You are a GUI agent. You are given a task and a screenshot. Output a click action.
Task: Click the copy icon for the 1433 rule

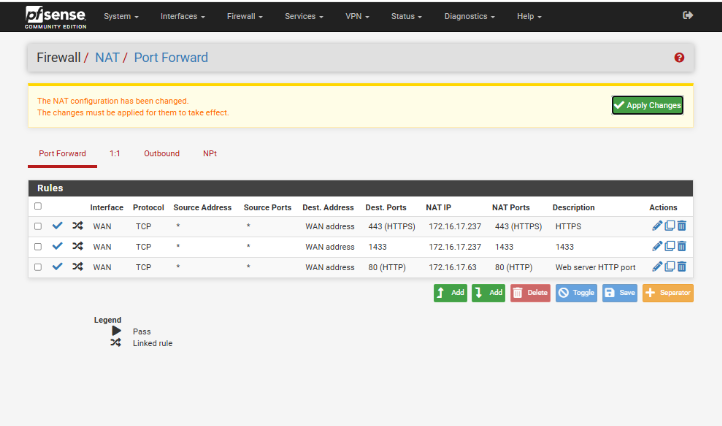(670, 246)
